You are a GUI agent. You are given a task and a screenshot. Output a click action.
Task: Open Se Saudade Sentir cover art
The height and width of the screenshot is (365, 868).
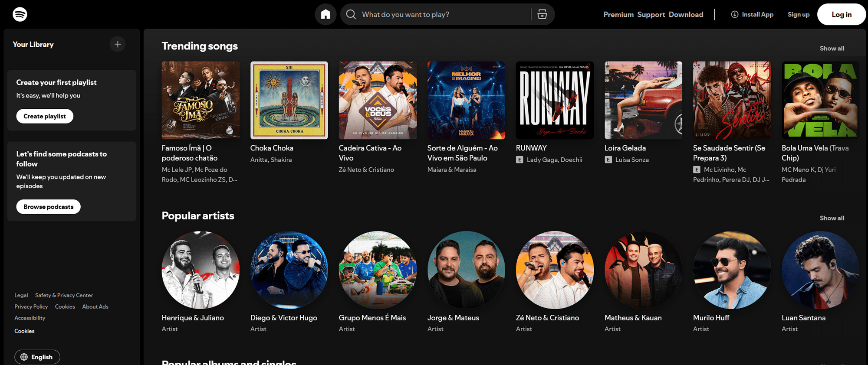tap(732, 100)
